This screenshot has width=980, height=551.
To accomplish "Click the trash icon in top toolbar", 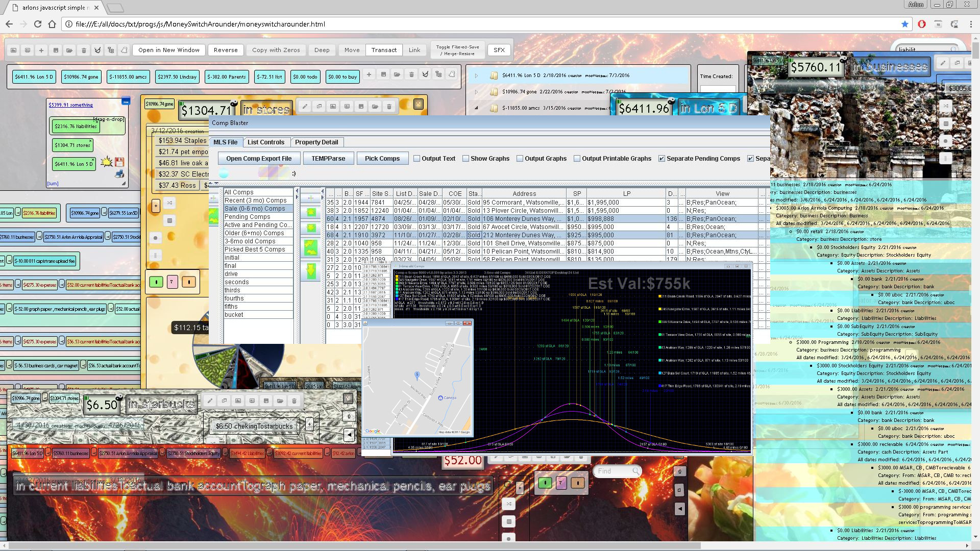I will 84,50.
